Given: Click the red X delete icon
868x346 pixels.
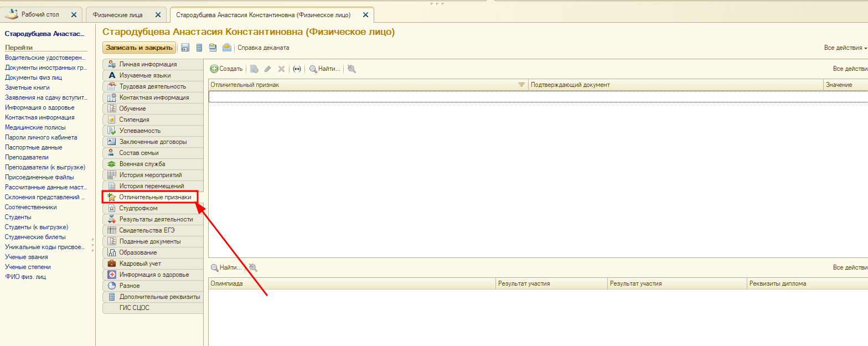Looking at the screenshot, I should pos(281,69).
